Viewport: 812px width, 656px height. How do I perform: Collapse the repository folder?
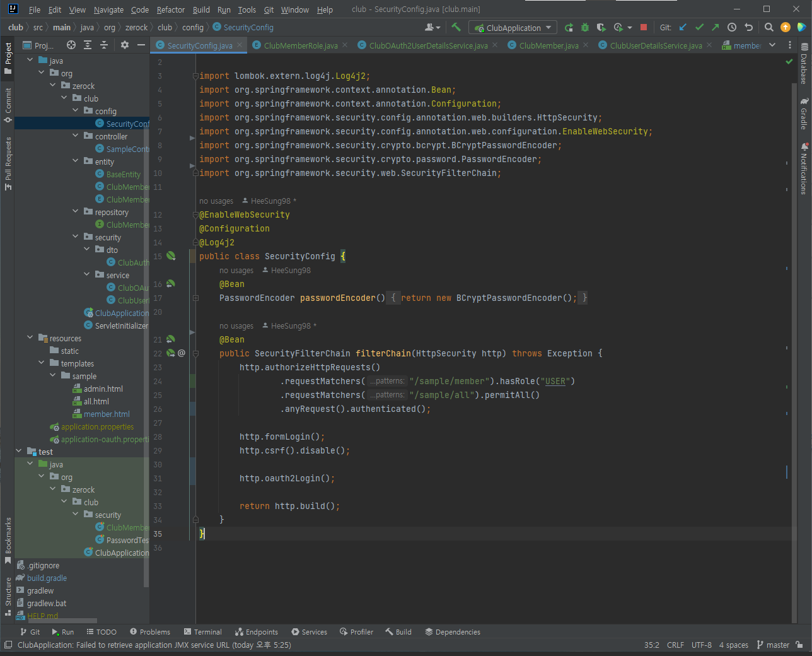pyautogui.click(x=76, y=211)
